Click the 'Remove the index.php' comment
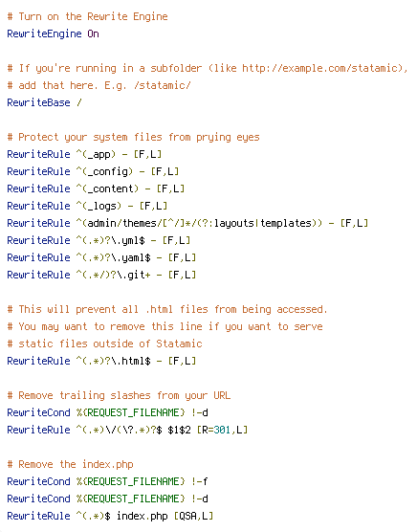 pos(70,464)
